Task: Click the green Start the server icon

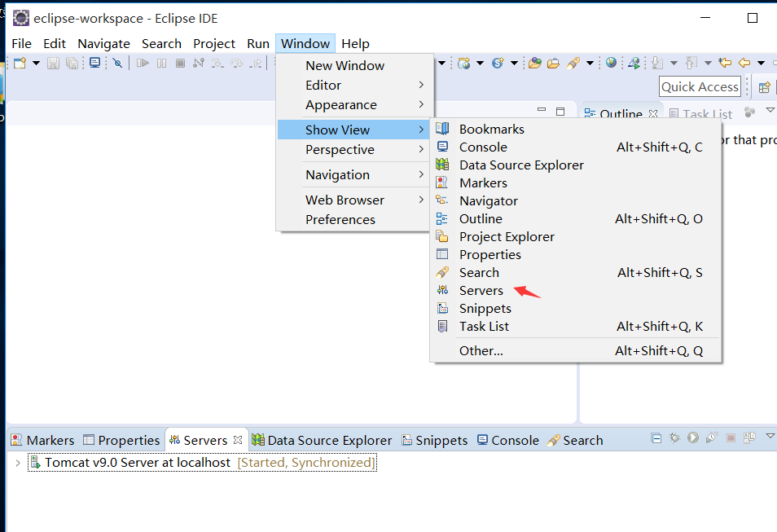Action: [x=693, y=437]
